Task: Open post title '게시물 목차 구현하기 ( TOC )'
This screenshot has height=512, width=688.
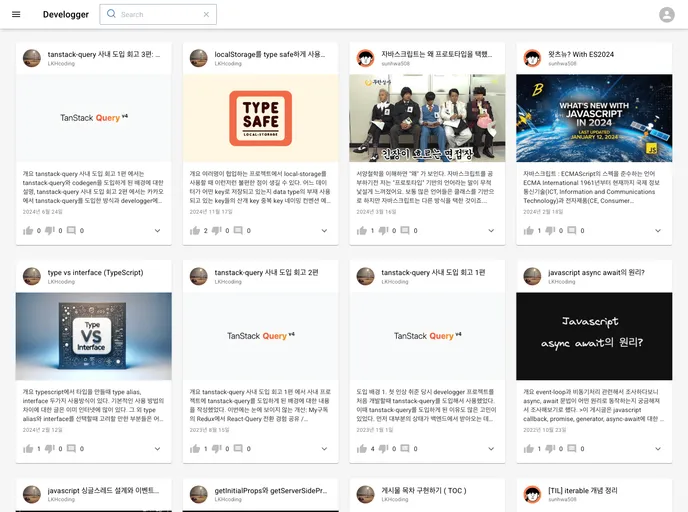Action: (424, 491)
